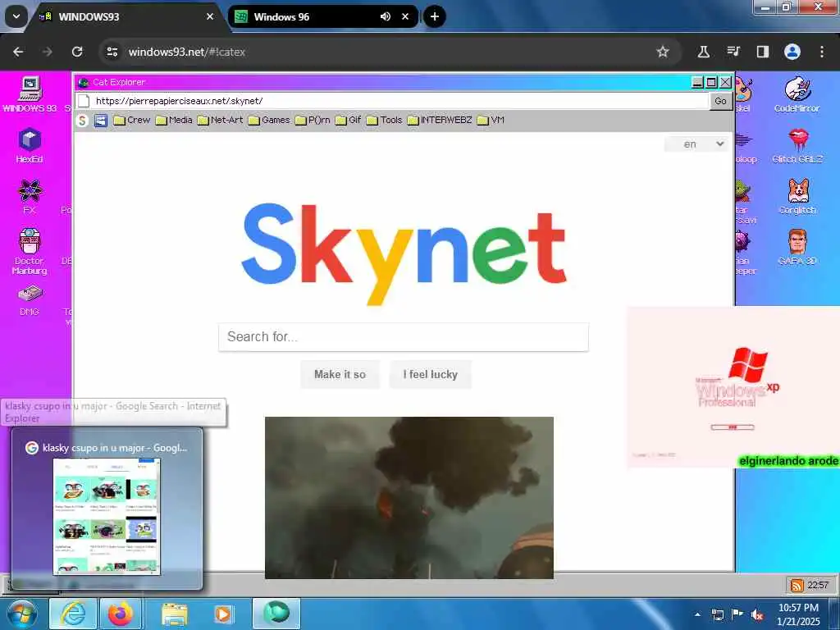Click the Windows XP loading progress bar
Image resolution: width=840 pixels, height=630 pixels.
pyautogui.click(x=733, y=427)
